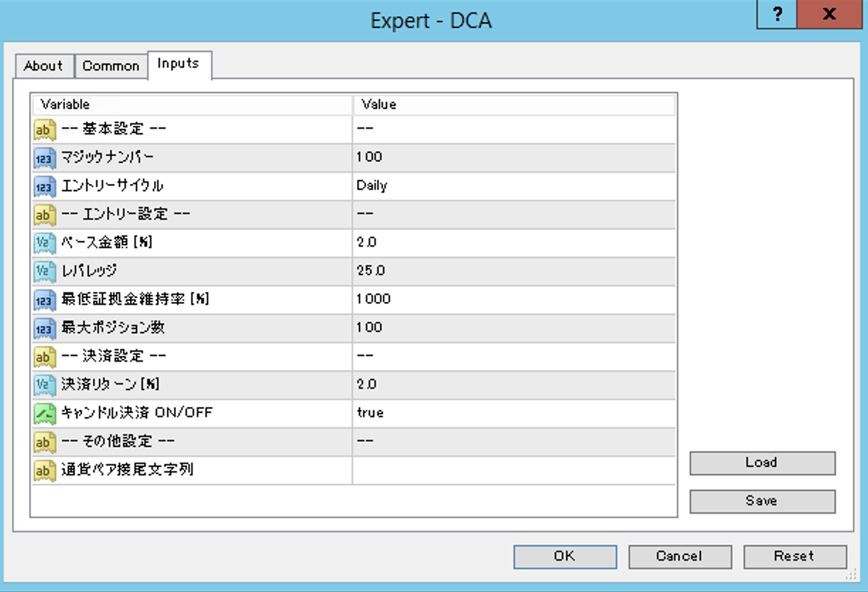The image size is (868, 592).
Task: Load a saved inputs preset
Action: tap(761, 463)
